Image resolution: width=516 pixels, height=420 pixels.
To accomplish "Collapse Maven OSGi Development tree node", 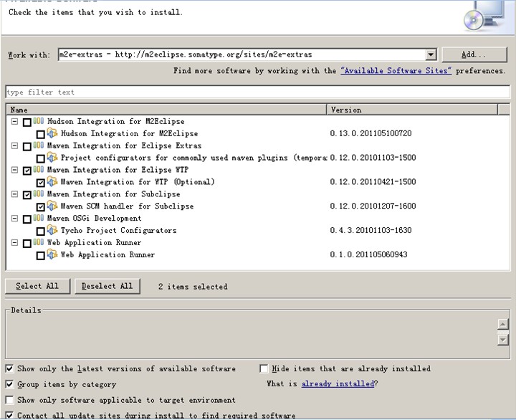I will (x=14, y=218).
